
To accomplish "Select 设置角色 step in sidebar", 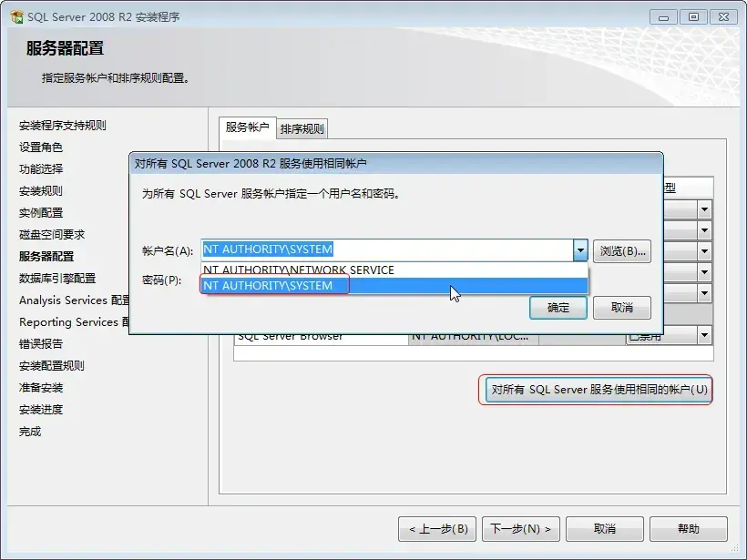I will [x=41, y=148].
